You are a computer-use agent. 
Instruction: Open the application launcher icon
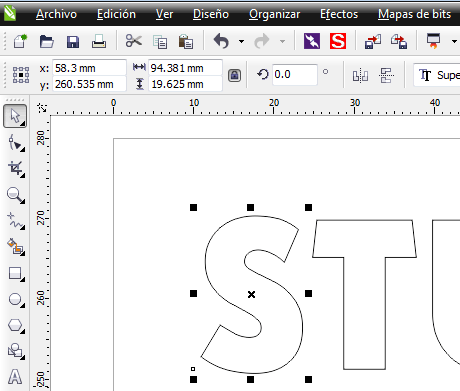pos(433,41)
